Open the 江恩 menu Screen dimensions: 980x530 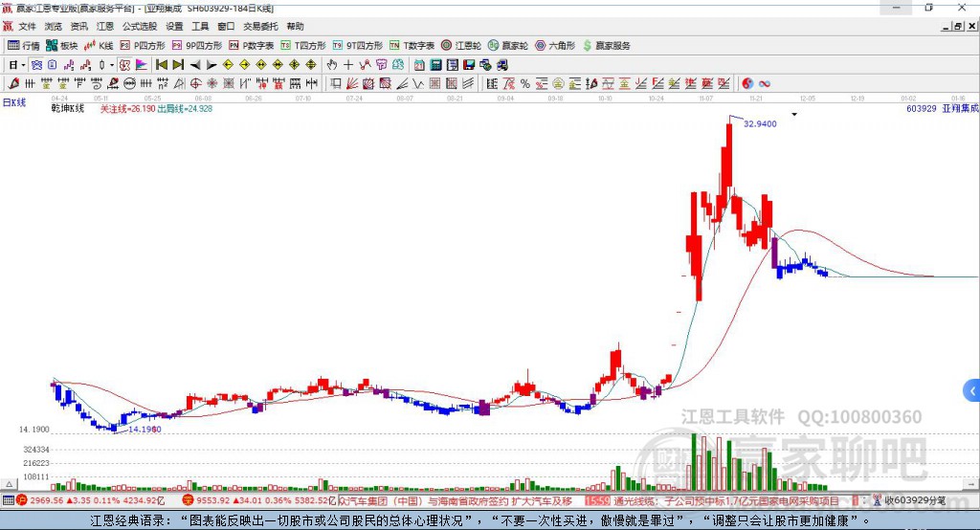pyautogui.click(x=105, y=26)
